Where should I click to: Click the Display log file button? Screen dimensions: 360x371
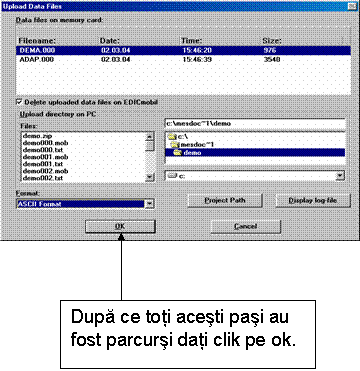coord(313,201)
